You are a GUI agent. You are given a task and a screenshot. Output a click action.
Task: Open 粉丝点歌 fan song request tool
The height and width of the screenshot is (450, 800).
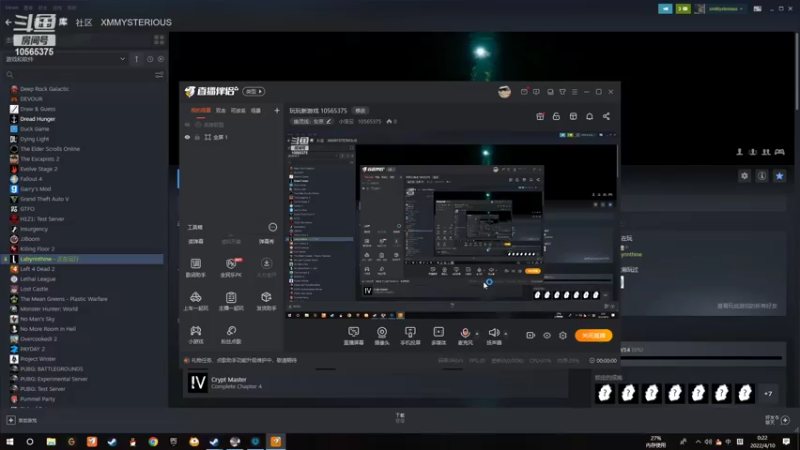(231, 335)
